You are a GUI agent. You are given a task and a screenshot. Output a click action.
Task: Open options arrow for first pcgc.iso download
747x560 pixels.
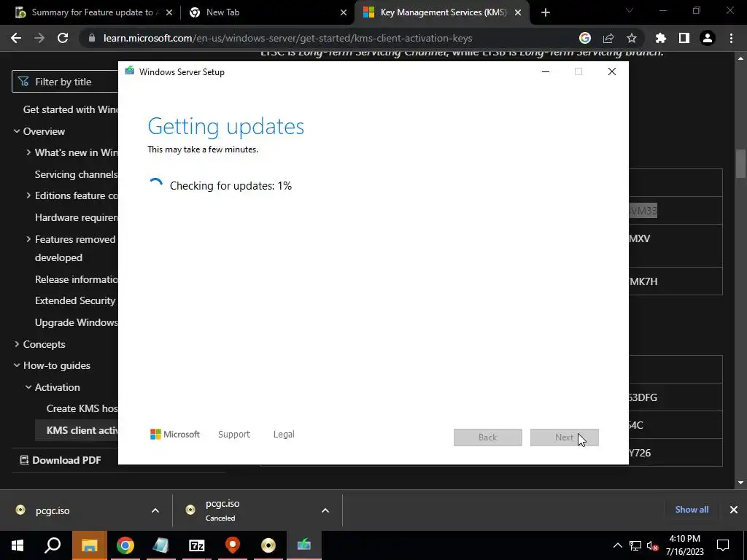(155, 510)
